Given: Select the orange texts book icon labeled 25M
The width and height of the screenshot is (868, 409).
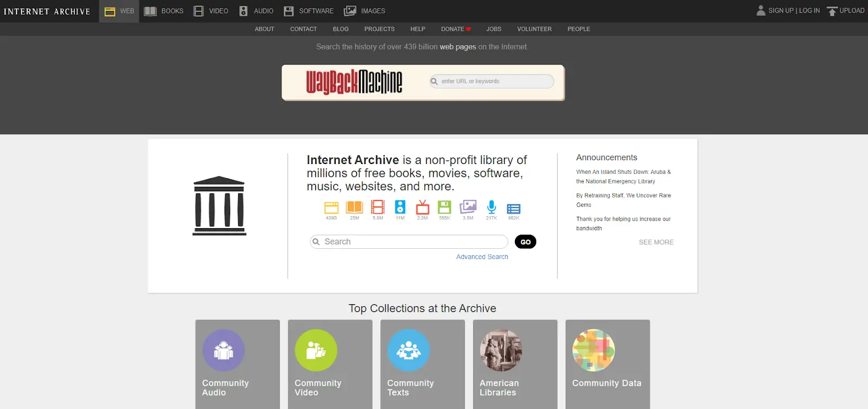Looking at the screenshot, I should click(x=354, y=207).
